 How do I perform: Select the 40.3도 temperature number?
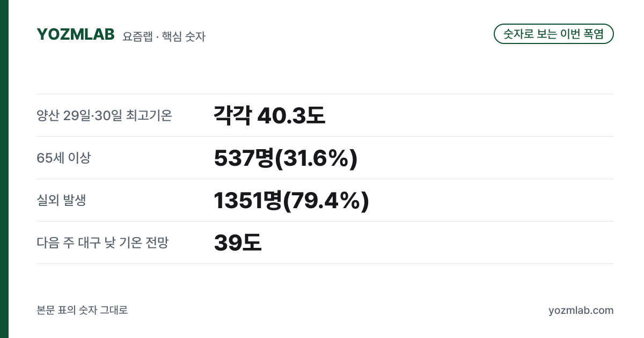click(x=291, y=115)
